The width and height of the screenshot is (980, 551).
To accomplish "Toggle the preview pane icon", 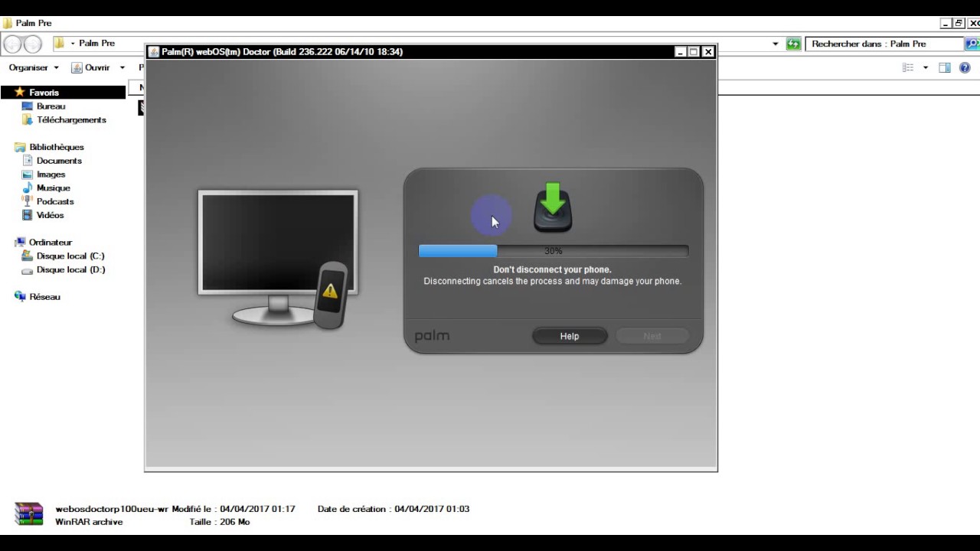I will (945, 67).
